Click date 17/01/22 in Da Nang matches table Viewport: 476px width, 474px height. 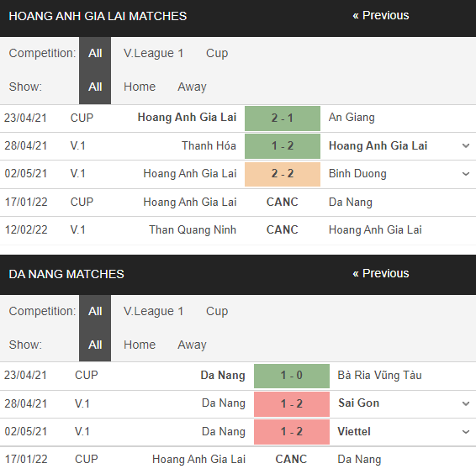tap(26, 460)
